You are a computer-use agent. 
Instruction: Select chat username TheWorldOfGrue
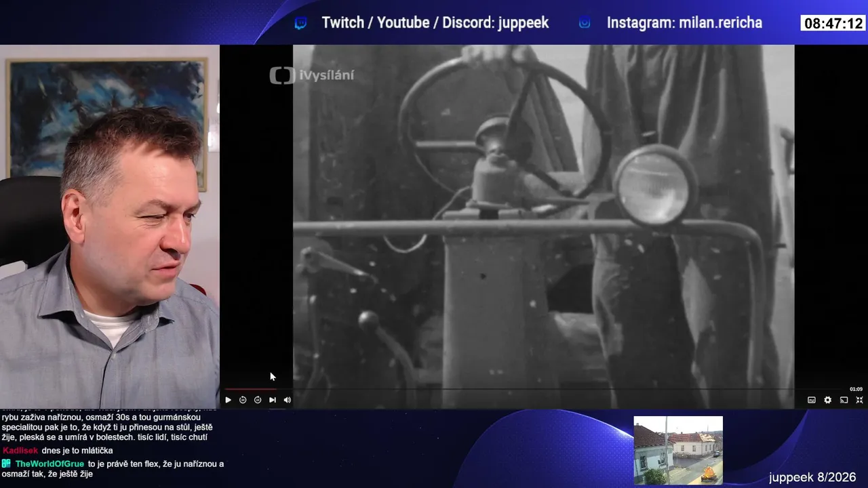point(50,464)
